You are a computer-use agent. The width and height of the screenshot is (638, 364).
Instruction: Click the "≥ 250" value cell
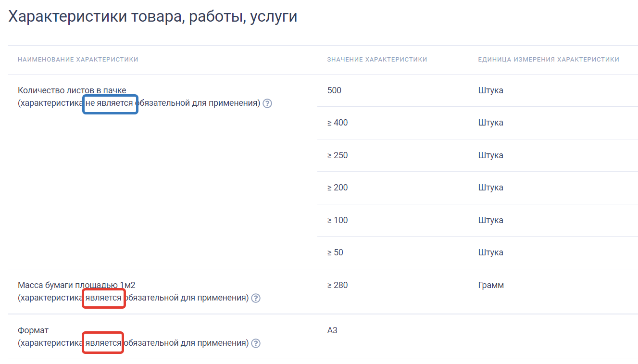coord(337,155)
